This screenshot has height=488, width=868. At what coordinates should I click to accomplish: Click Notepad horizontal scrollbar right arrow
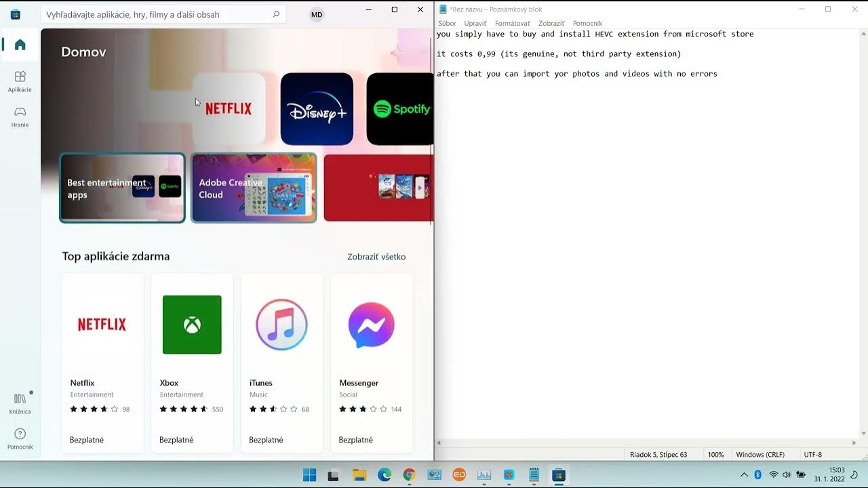pos(854,443)
